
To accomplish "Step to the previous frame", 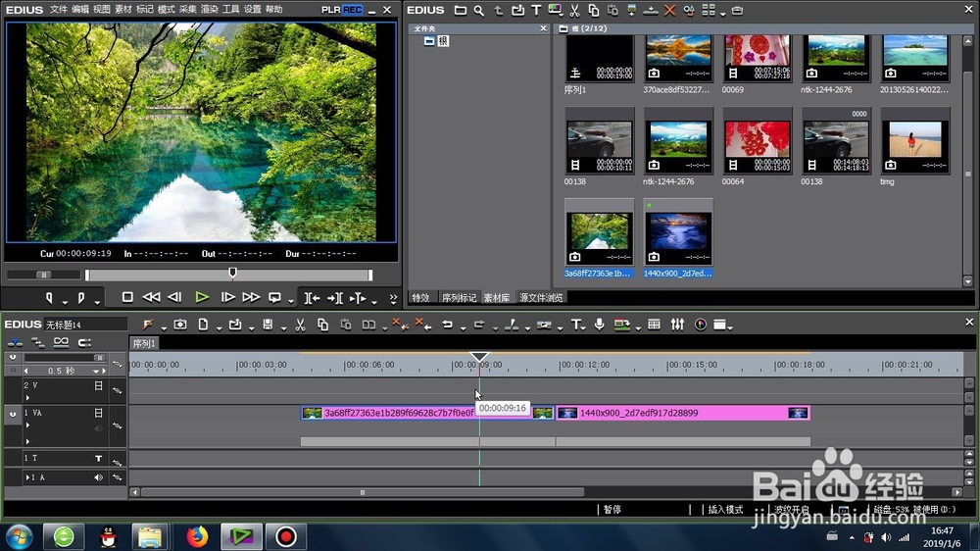I will coord(175,298).
